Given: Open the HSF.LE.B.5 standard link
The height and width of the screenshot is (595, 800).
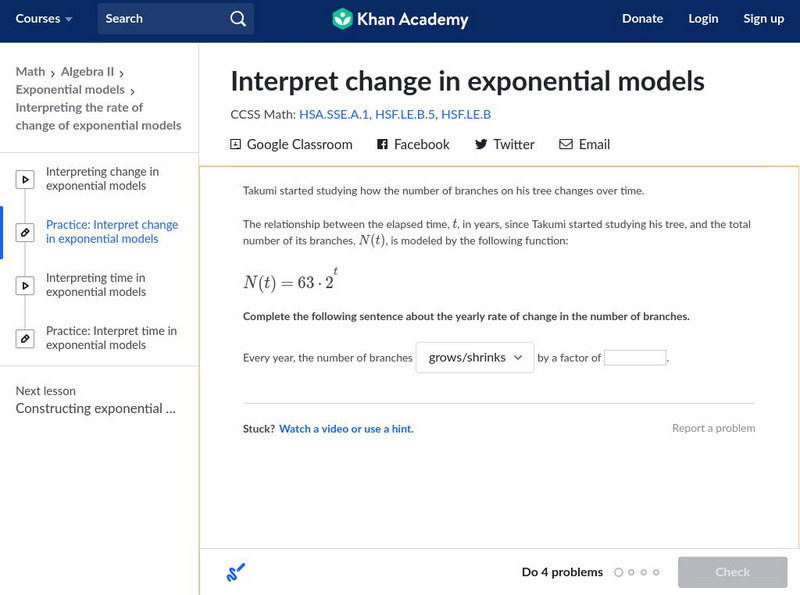Looking at the screenshot, I should coord(405,115).
